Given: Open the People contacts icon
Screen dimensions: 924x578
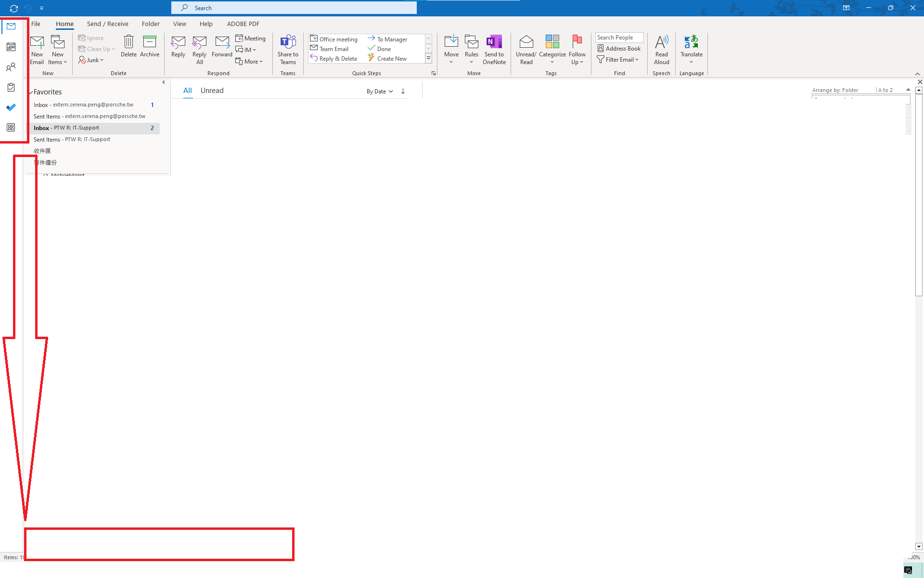Looking at the screenshot, I should 11,67.
